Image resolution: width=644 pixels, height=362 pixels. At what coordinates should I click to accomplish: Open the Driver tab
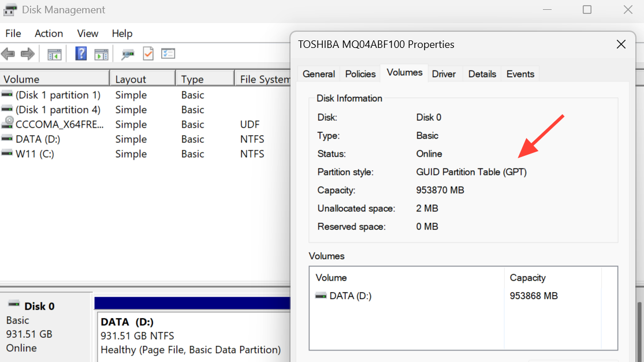click(x=444, y=74)
